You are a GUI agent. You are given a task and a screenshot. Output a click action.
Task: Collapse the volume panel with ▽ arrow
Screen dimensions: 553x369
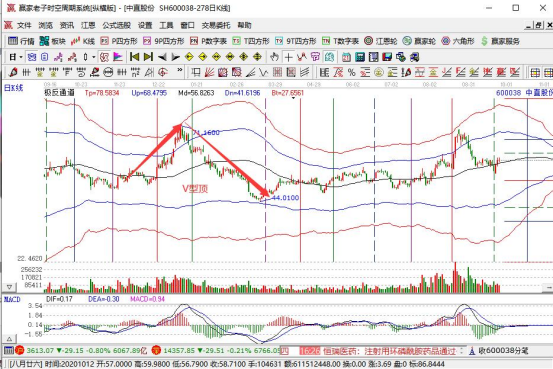click(10, 287)
